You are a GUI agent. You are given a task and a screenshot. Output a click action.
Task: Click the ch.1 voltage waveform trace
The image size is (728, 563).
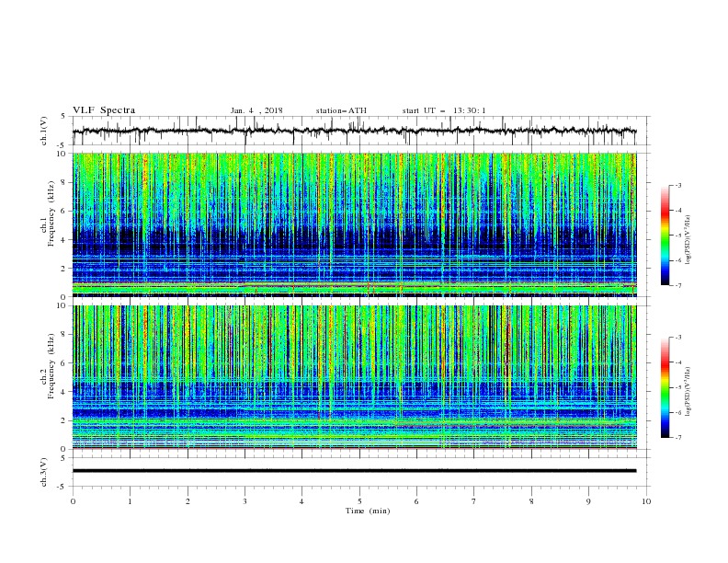[x=354, y=131]
